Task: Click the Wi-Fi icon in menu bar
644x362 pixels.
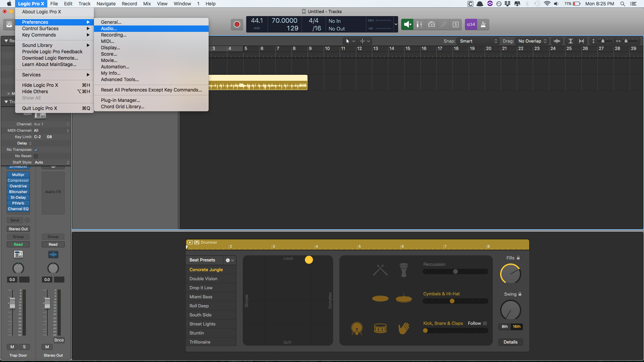Action: click(547, 4)
